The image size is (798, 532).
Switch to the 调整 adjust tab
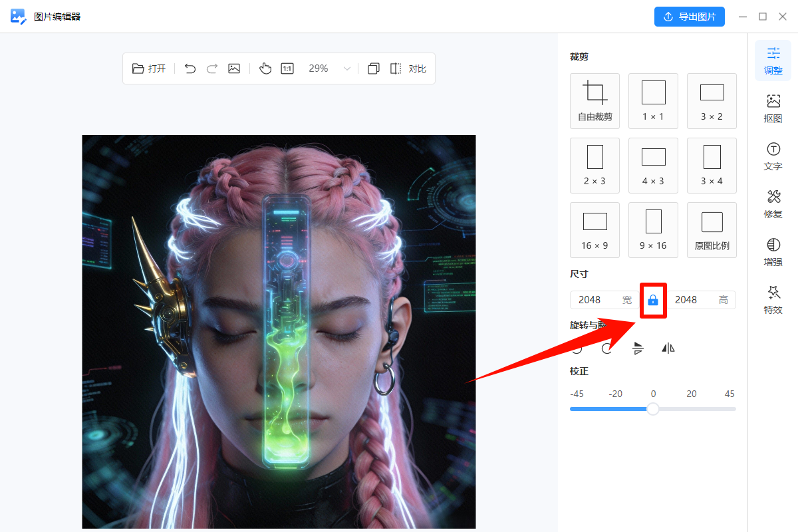(x=773, y=61)
